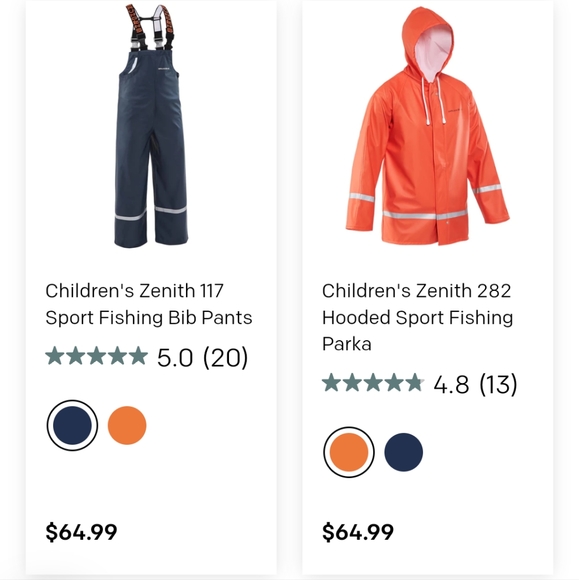Choose navy color swatch for Zenith 282 parka
Image resolution: width=579 pixels, height=580 pixels.
point(403,452)
